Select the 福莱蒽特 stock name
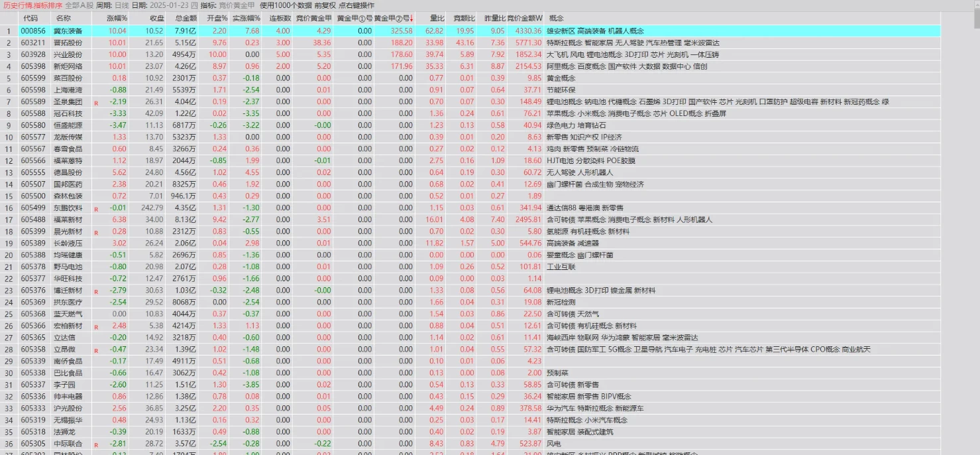The image size is (980, 455). tap(68, 161)
